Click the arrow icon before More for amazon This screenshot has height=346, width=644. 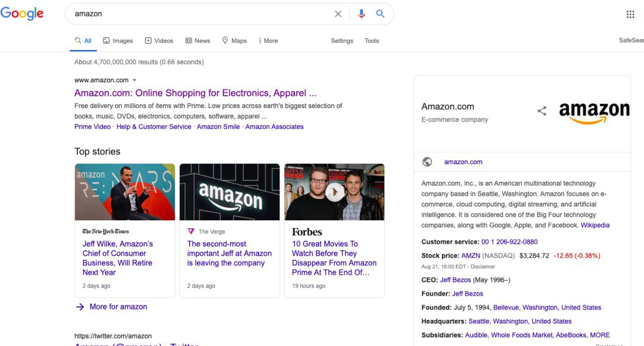[80, 307]
